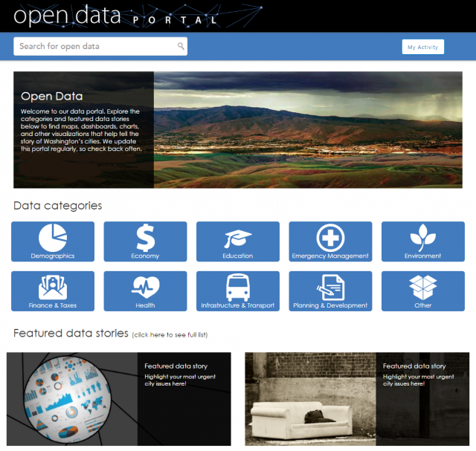This screenshot has width=476, height=451.
Task: Select the Environment leaf icon tile
Action: pyautogui.click(x=423, y=241)
